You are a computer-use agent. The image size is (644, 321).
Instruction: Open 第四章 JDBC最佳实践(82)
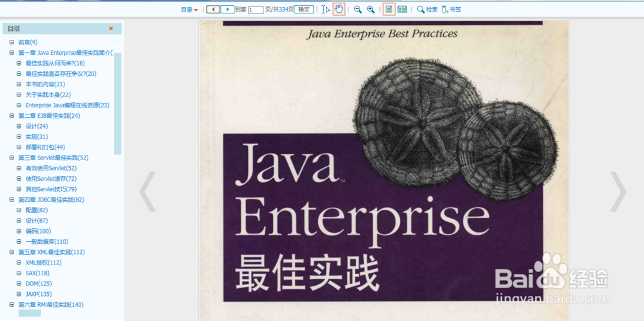tap(52, 200)
